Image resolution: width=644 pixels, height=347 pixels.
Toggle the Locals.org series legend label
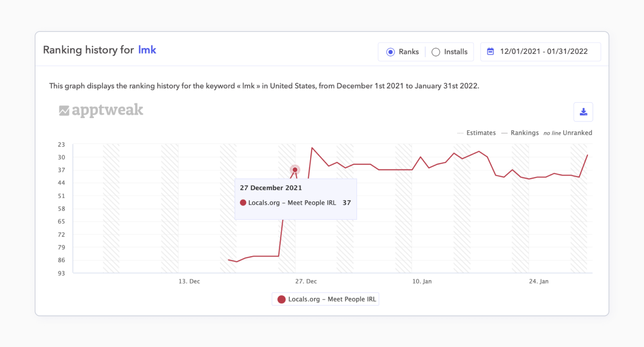tap(332, 299)
